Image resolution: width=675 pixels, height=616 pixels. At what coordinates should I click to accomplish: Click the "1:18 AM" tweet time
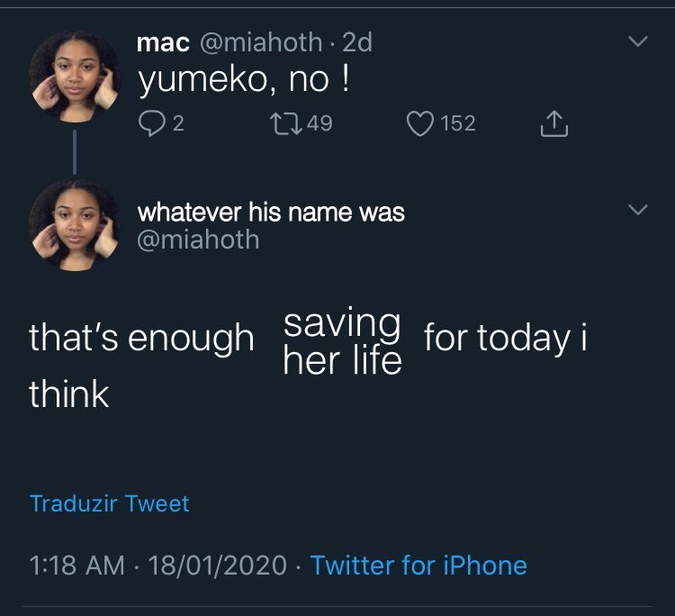point(77,566)
